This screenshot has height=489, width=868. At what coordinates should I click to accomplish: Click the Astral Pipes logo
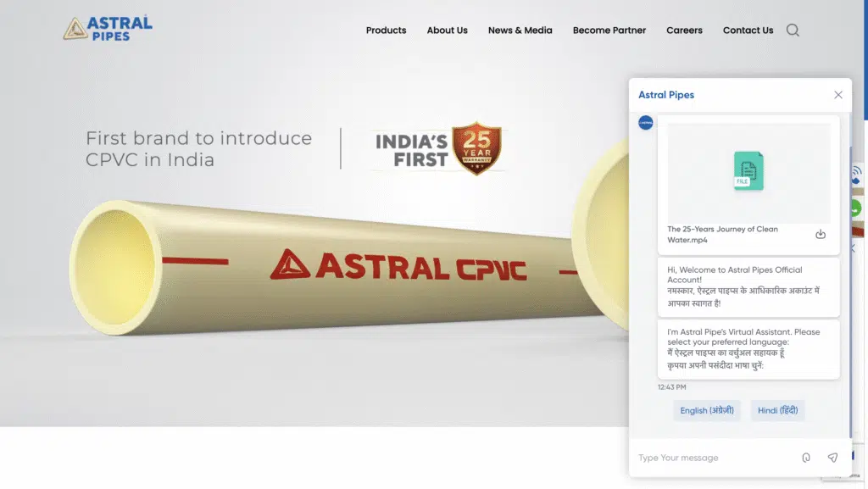pos(108,28)
